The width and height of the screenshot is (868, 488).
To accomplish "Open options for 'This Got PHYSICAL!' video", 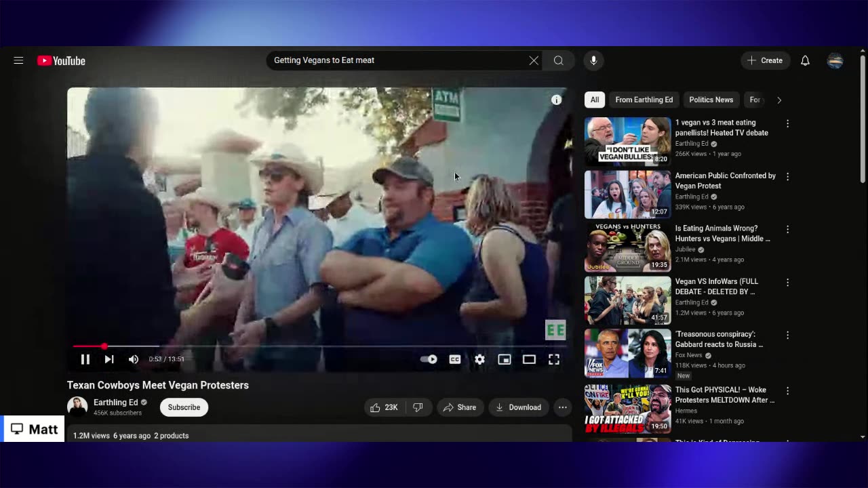I will click(787, 390).
